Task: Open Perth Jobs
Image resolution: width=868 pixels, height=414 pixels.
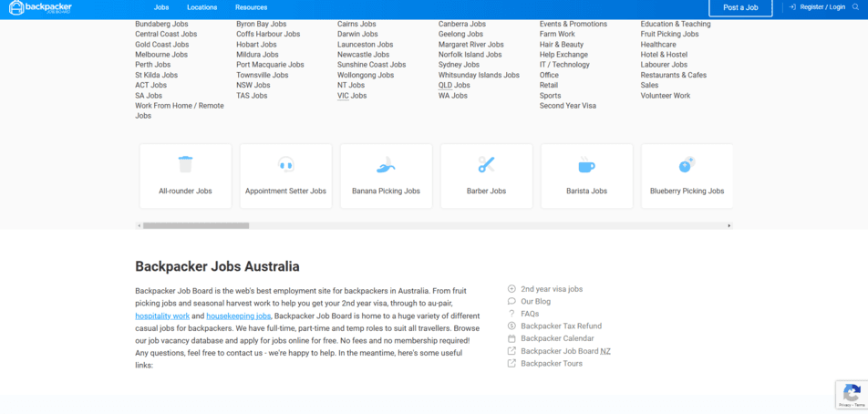Action: pos(153,65)
